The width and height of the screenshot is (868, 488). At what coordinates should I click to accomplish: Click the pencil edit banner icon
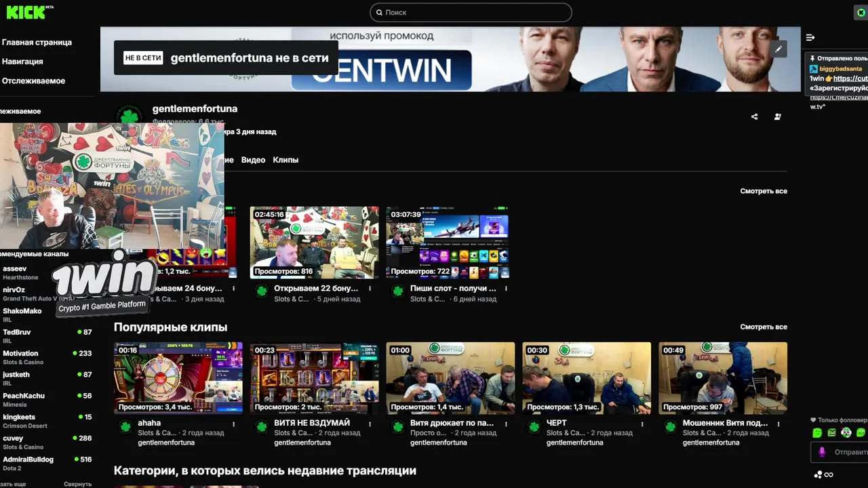click(x=778, y=49)
